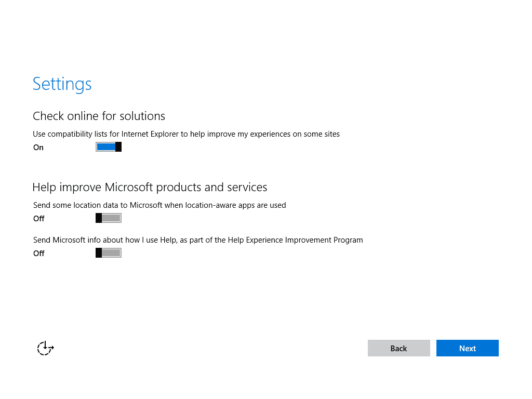
Task: Toggle Help Experience Improvement Program switch
Action: pyautogui.click(x=109, y=253)
